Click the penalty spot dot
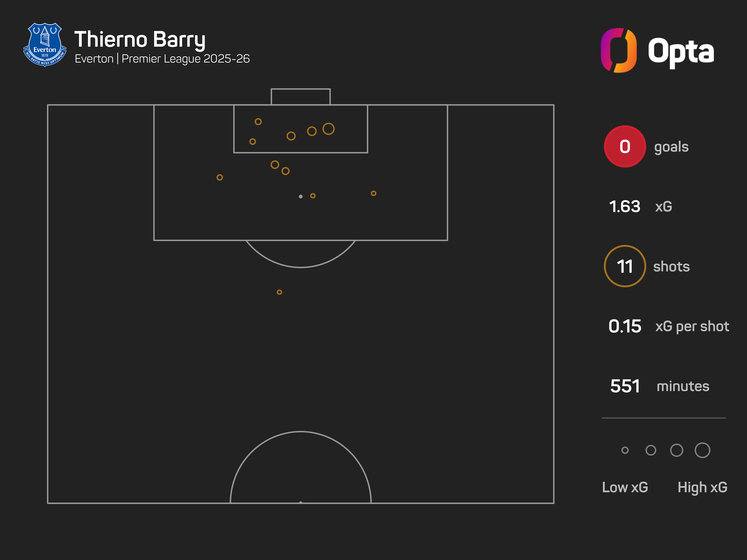747x560 pixels. 300,196
